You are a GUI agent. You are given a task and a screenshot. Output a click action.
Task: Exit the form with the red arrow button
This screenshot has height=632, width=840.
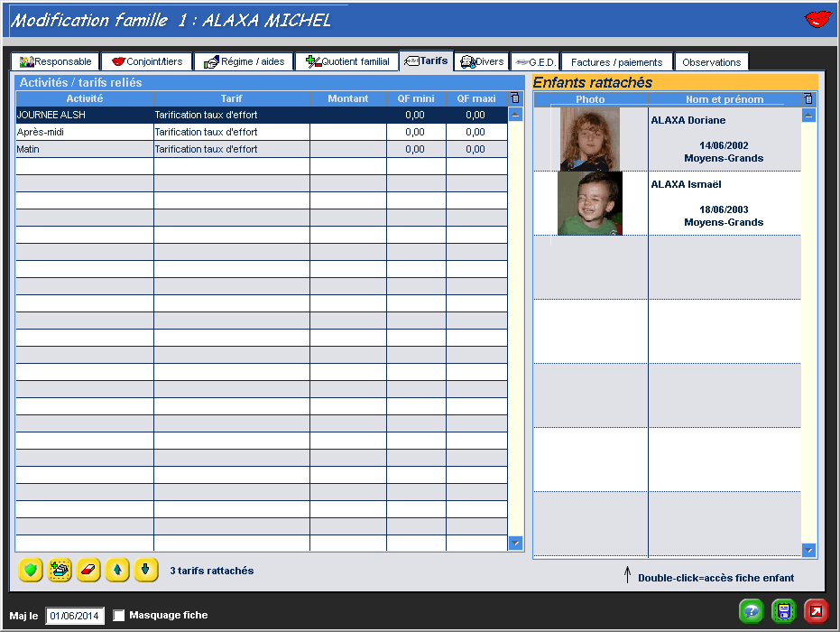click(816, 611)
